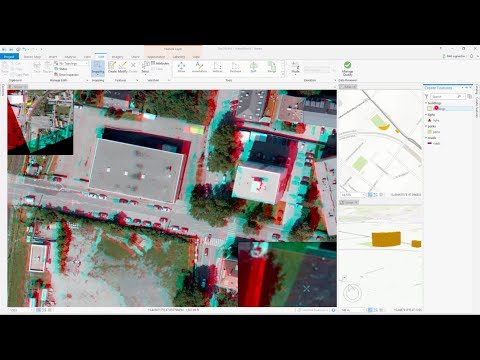Open the vertical Catalog side tab
The width and height of the screenshot is (480, 360).
point(477,90)
